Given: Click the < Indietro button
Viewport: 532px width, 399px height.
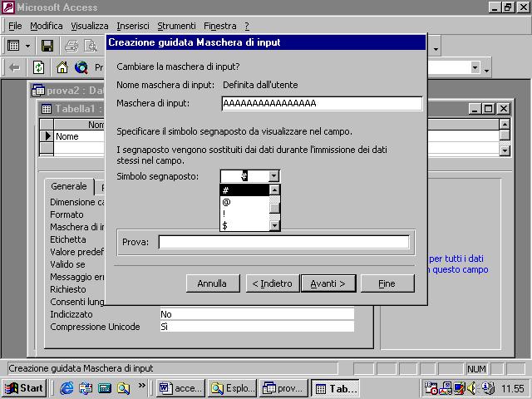Looking at the screenshot, I should pos(273,283).
